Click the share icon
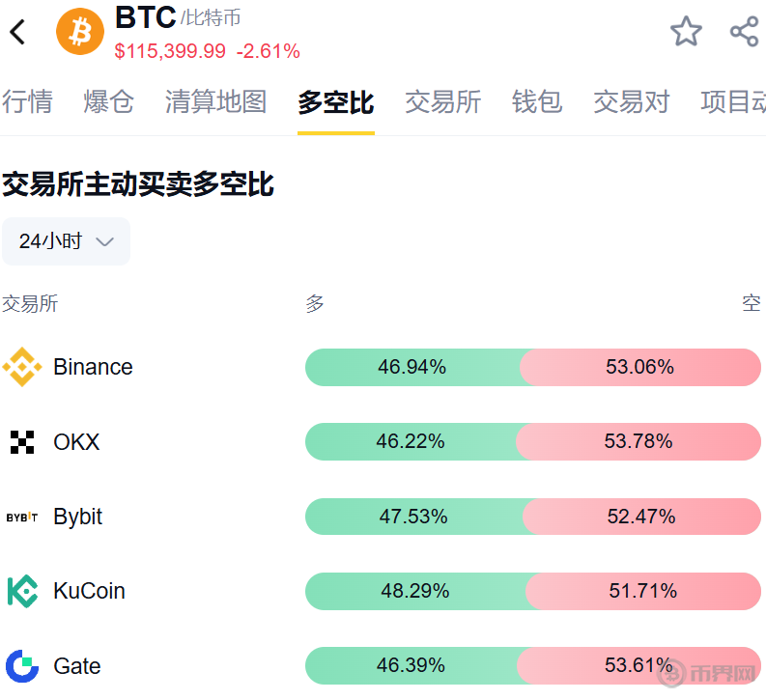This screenshot has width=766, height=700. click(744, 32)
